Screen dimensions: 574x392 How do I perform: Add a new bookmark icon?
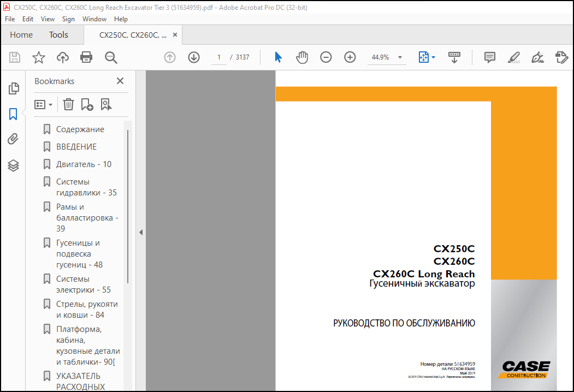click(x=87, y=105)
